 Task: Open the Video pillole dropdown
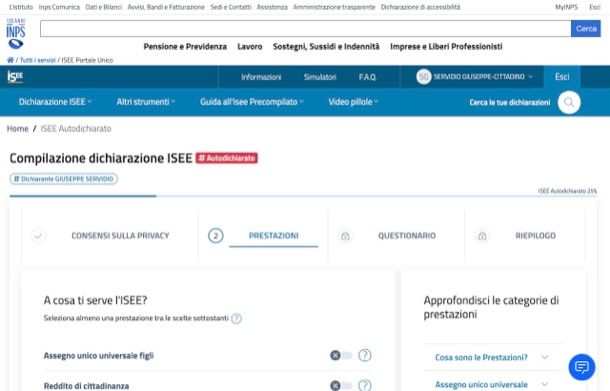353,102
